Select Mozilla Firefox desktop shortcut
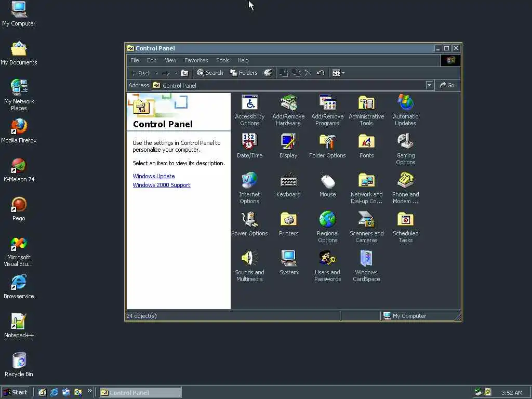532x399 pixels. [x=19, y=131]
